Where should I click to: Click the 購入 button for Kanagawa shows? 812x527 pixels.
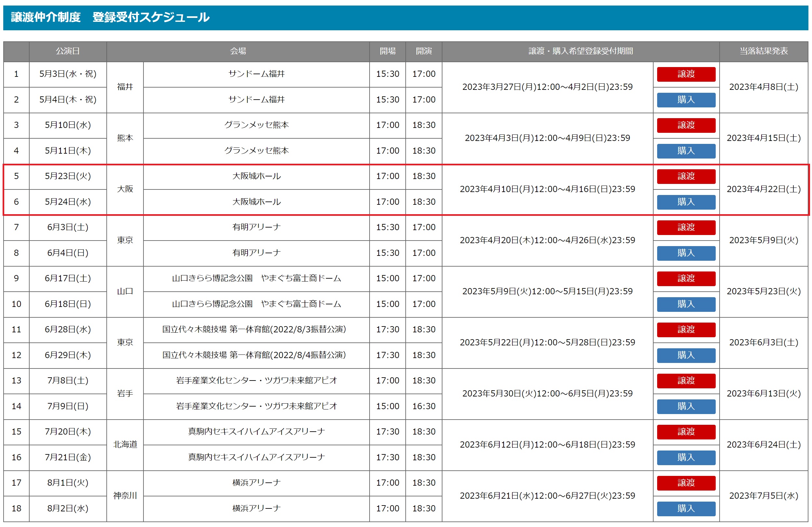pyautogui.click(x=686, y=508)
